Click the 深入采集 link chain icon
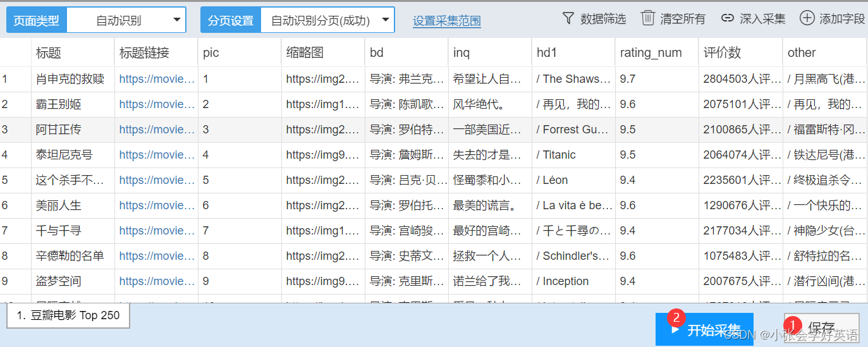 [728, 18]
